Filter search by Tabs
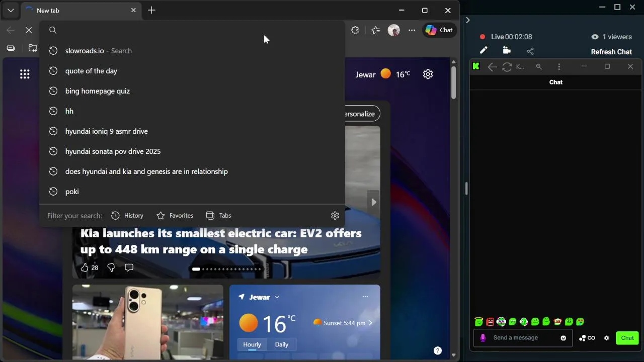This screenshot has height=362, width=644. tap(219, 215)
